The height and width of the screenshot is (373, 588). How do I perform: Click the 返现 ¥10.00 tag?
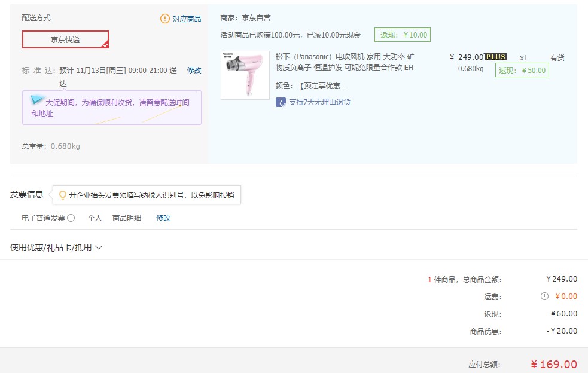(403, 35)
